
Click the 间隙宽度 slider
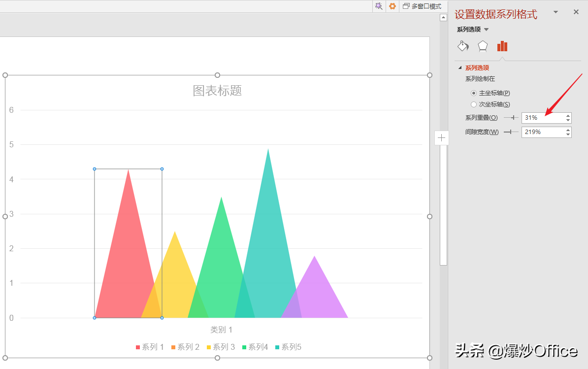(511, 132)
